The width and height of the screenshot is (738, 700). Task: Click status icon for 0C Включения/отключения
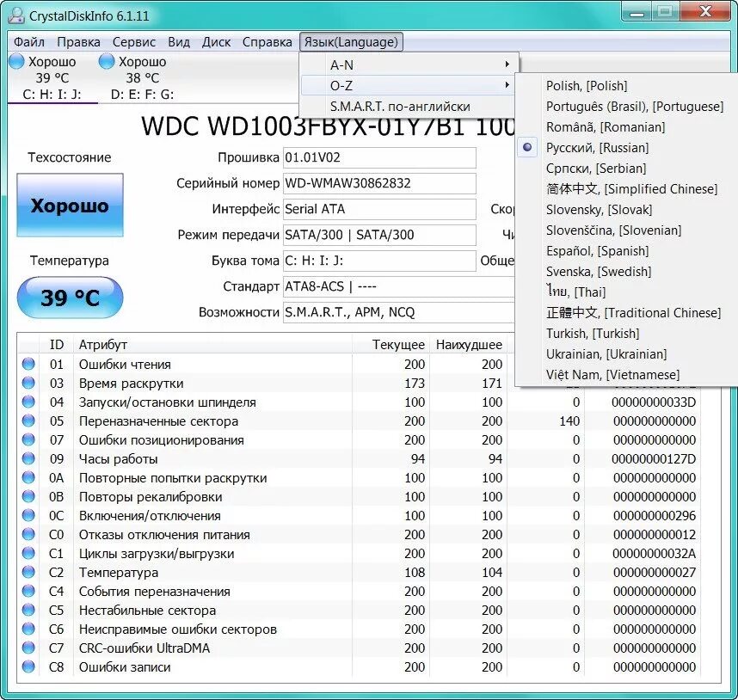tap(28, 515)
